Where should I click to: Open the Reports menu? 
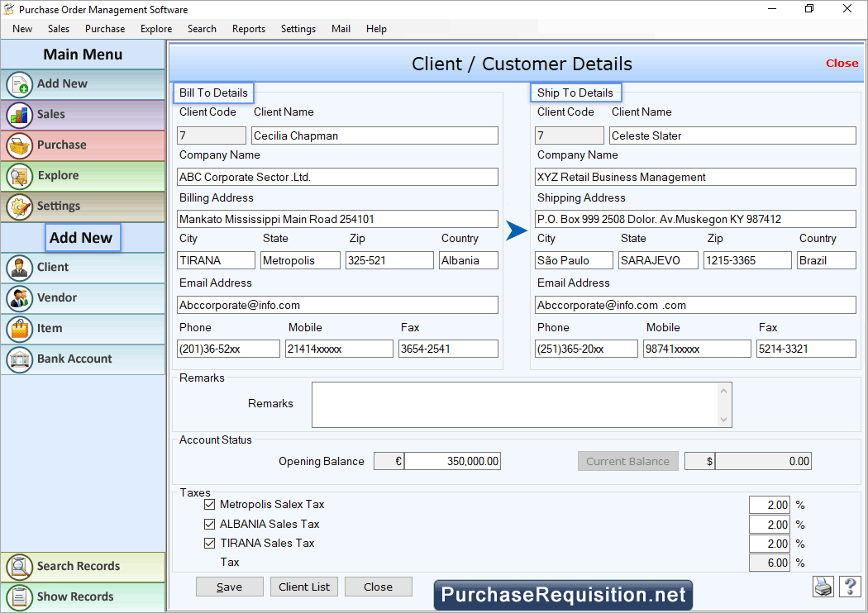(248, 28)
